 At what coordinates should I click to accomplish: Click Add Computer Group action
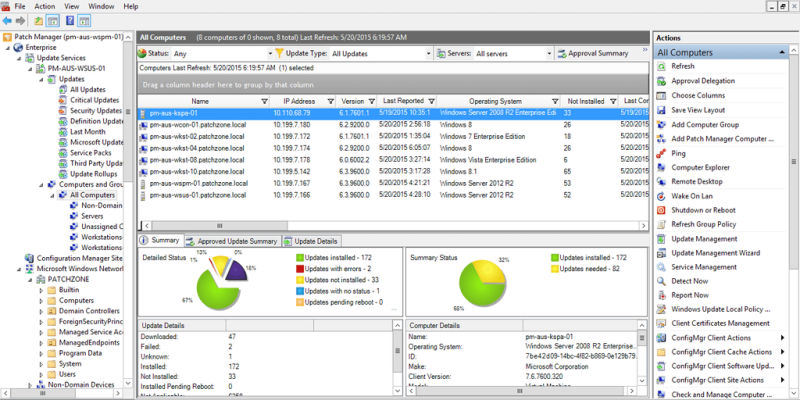point(705,124)
